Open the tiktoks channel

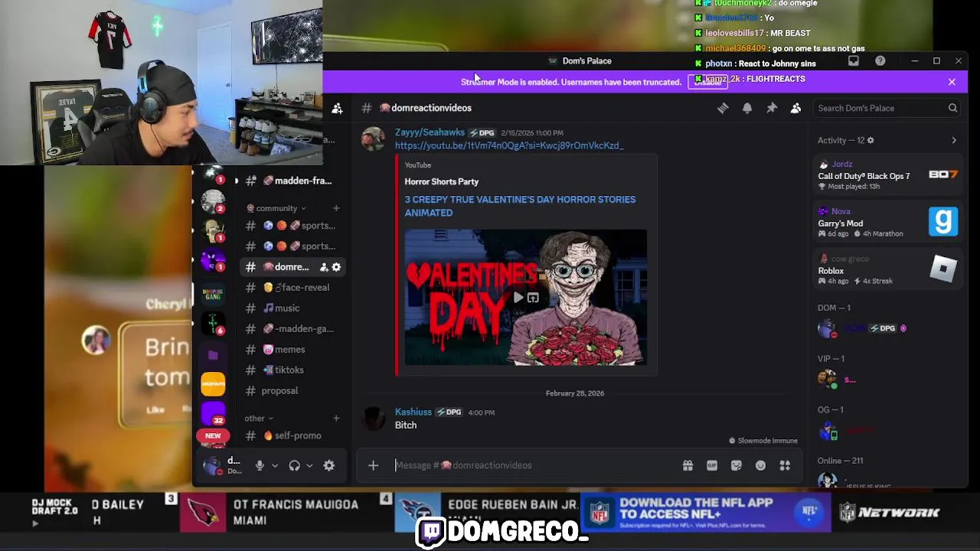(291, 370)
